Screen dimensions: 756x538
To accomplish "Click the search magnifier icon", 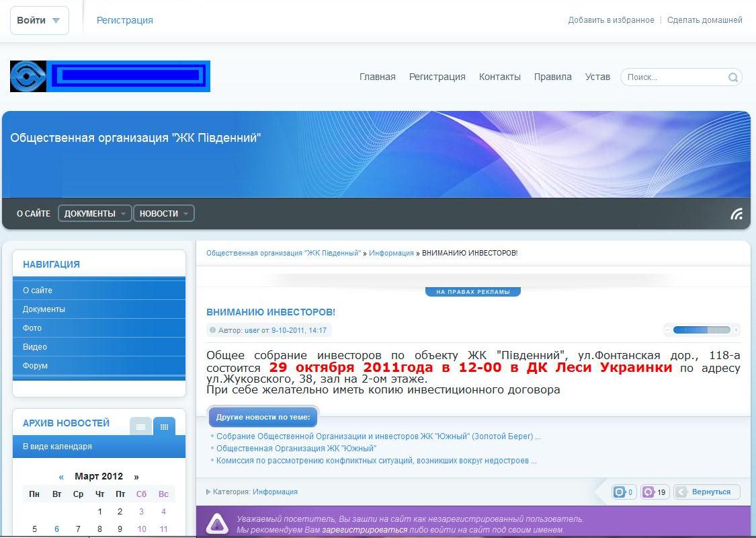I will point(733,77).
